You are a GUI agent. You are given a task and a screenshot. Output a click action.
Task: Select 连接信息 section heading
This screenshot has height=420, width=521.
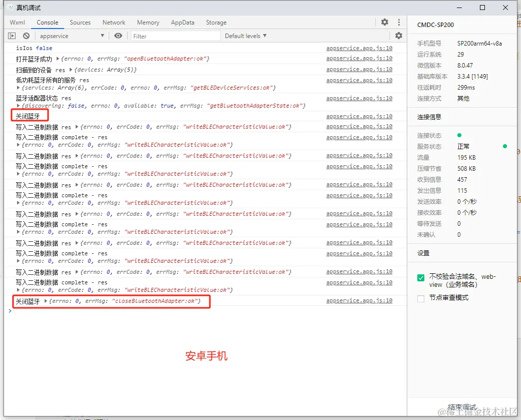tap(429, 117)
